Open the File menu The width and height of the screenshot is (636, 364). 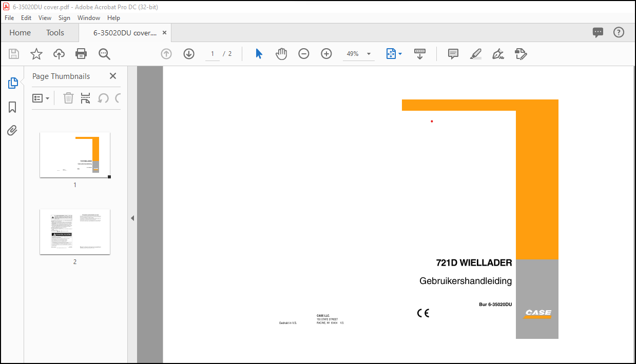coord(9,17)
